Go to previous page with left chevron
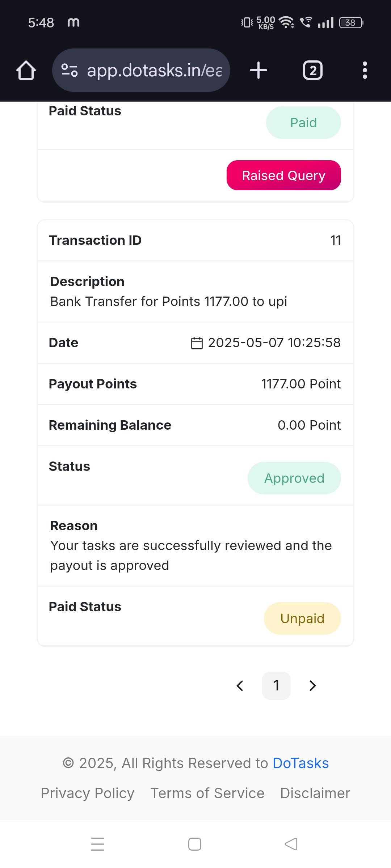This screenshot has width=391, height=868. (240, 686)
